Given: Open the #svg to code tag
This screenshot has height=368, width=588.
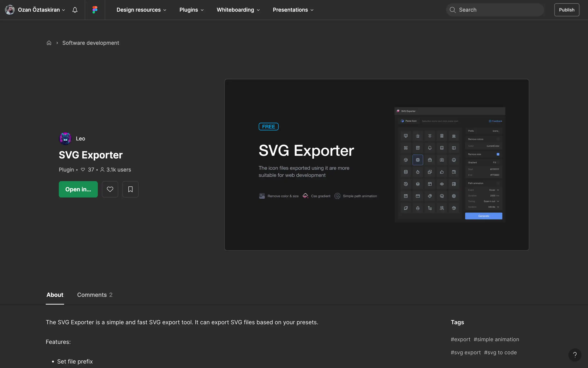Looking at the screenshot, I should [x=500, y=352].
